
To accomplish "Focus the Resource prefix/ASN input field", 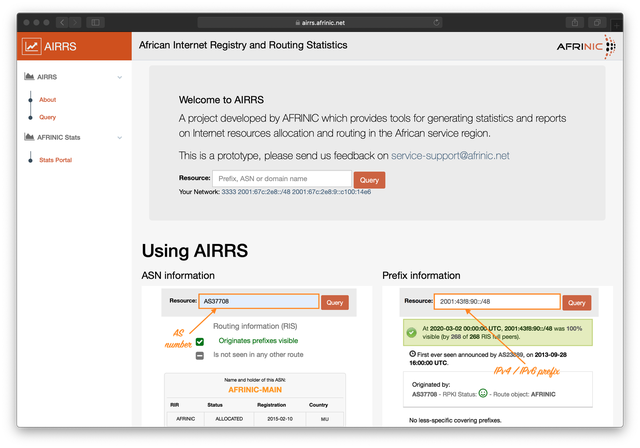I will tap(282, 179).
